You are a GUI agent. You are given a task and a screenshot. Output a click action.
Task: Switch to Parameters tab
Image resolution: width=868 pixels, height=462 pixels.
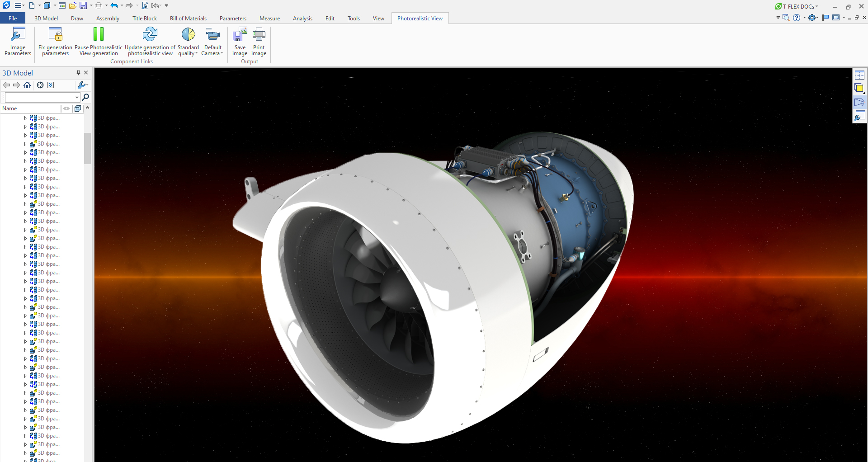coord(233,19)
